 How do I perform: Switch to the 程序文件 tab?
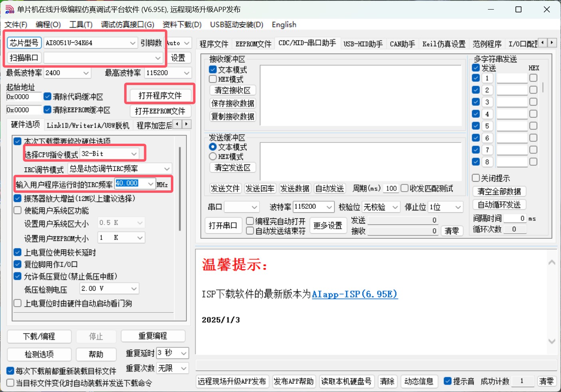coord(214,44)
